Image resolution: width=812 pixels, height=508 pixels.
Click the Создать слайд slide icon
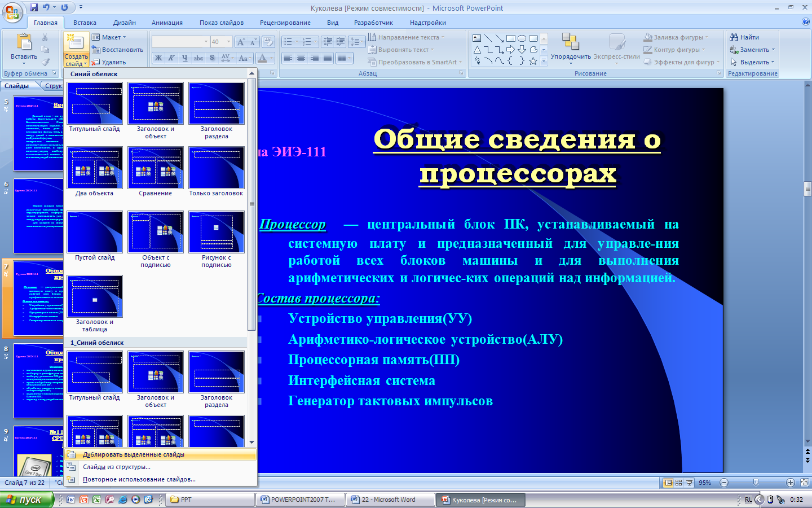[75, 42]
